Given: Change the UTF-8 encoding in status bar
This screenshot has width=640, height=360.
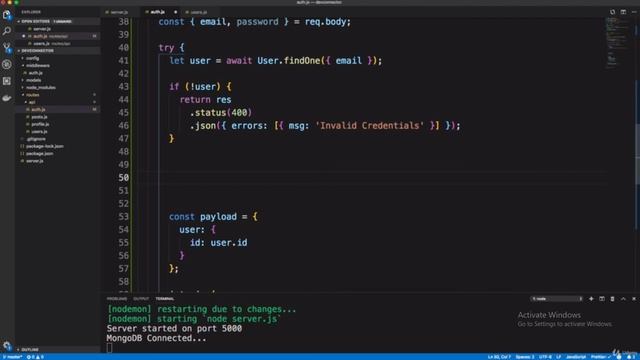Looking at the screenshot, I should coord(545,357).
